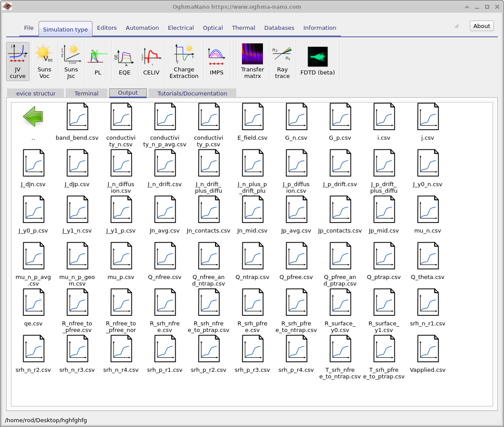This screenshot has height=427, width=504.
Task: Choose the IMPS simulation
Action: point(217,61)
